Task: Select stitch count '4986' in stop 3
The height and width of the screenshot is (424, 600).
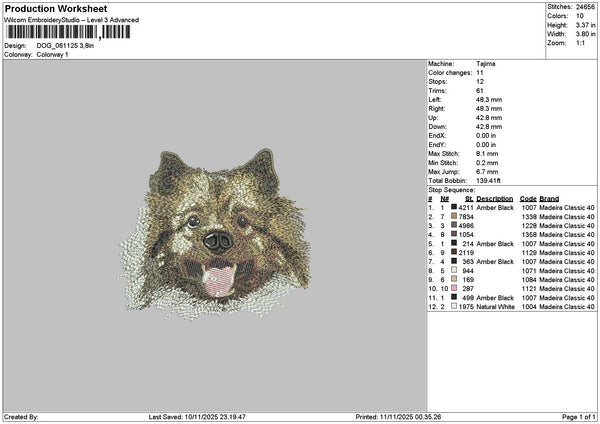Action: [466, 226]
